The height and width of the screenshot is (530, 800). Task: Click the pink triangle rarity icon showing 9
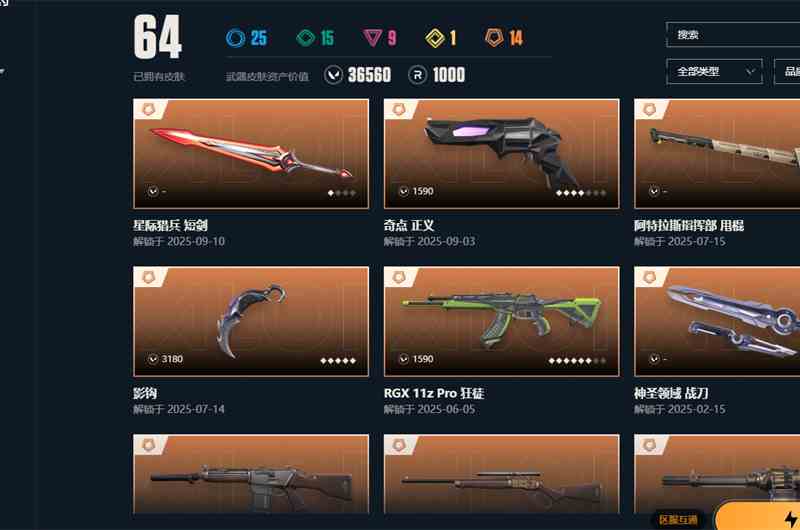point(372,38)
